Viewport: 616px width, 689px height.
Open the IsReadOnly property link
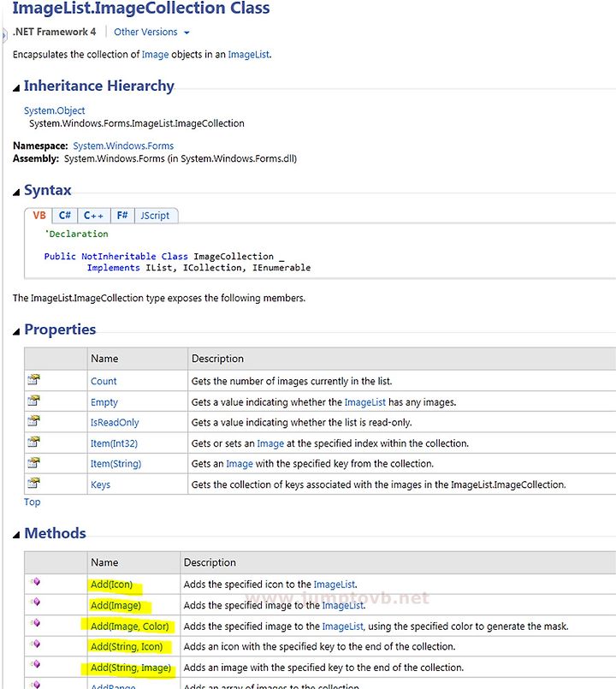pyautogui.click(x=115, y=422)
